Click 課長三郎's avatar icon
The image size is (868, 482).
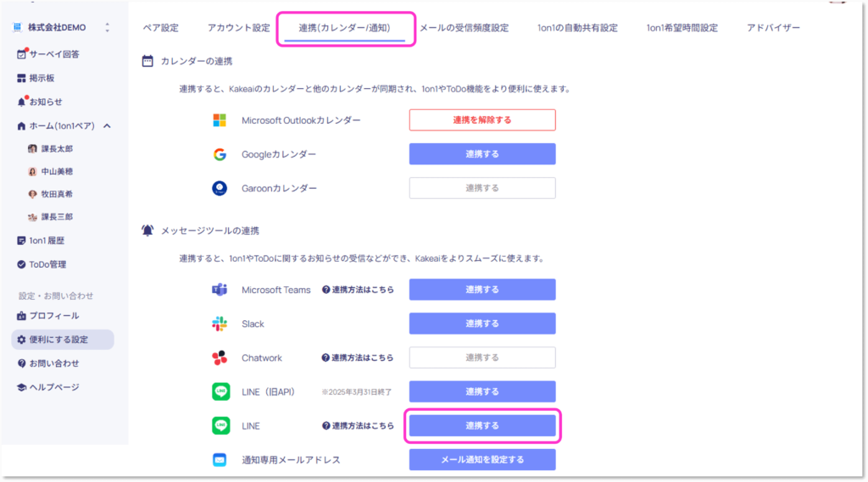point(33,217)
